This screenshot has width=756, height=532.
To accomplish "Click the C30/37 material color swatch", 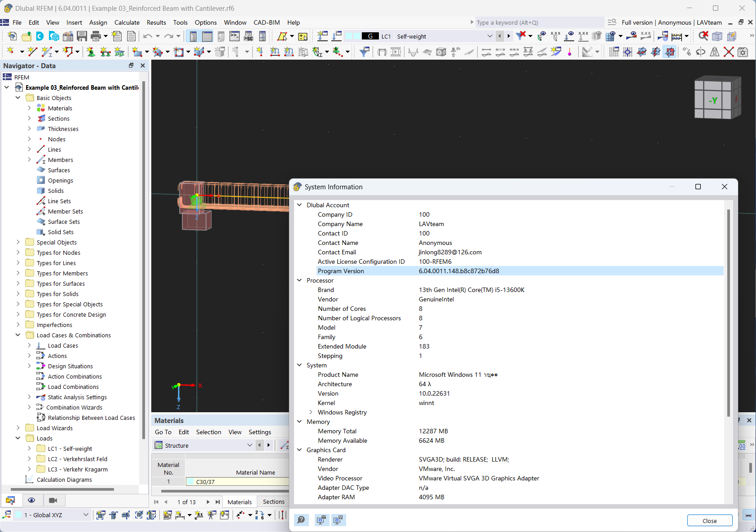I will point(191,482).
